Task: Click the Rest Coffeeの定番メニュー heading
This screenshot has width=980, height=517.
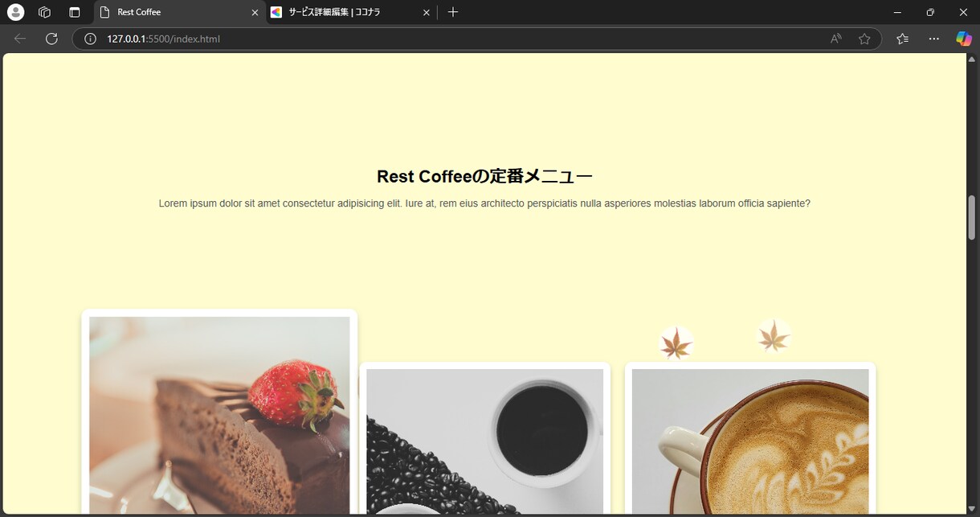Action: [x=484, y=176]
